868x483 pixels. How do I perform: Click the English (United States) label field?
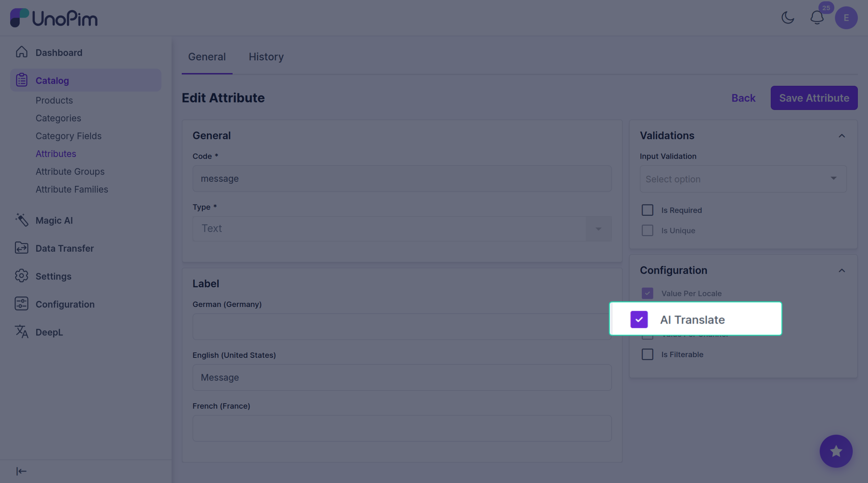click(402, 377)
